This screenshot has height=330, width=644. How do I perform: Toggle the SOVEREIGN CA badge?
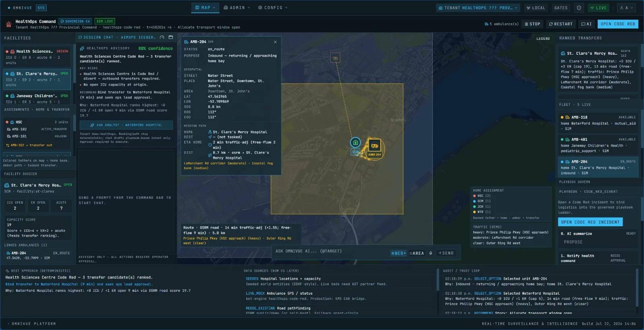point(76,21)
